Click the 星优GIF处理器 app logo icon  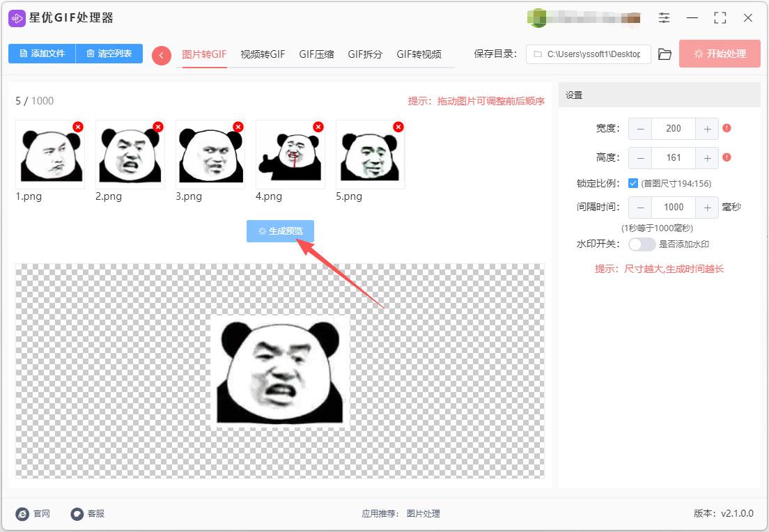click(17, 18)
